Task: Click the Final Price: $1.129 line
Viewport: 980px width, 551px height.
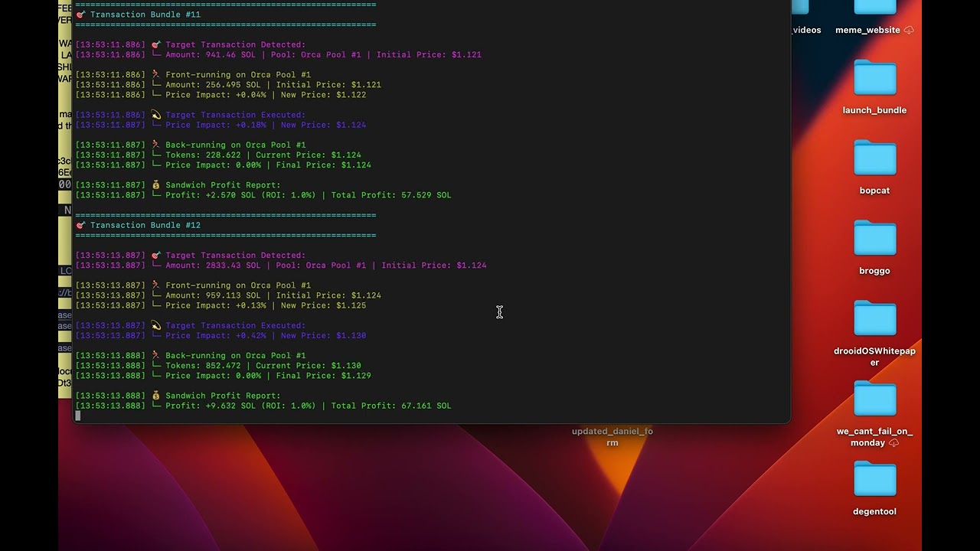Action: click(x=223, y=376)
